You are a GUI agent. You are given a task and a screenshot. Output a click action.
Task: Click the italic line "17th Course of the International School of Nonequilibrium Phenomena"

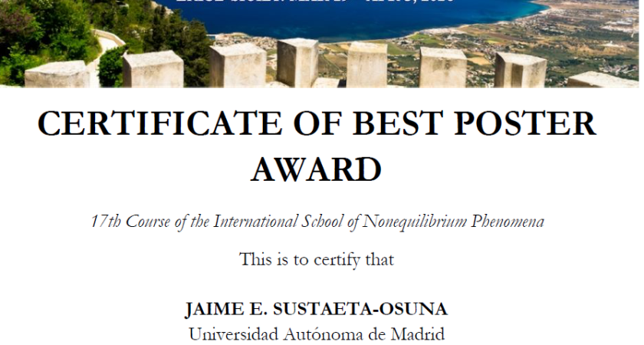pos(317,222)
